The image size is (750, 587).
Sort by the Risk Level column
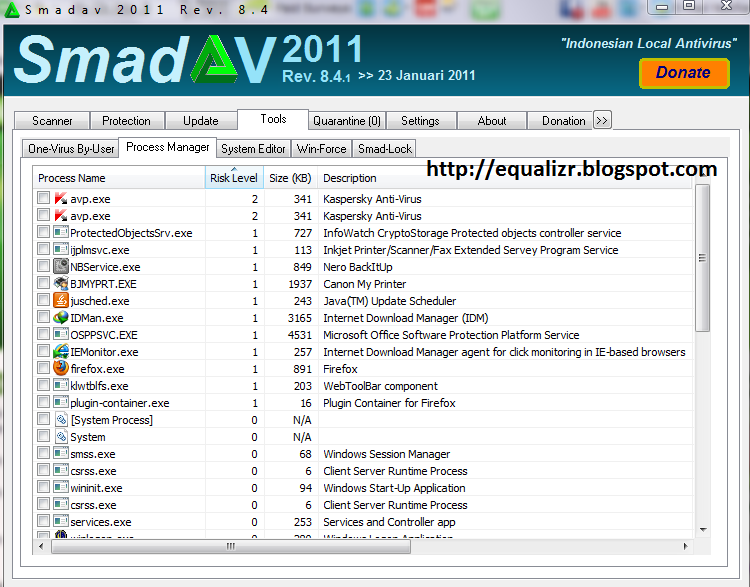[234, 178]
